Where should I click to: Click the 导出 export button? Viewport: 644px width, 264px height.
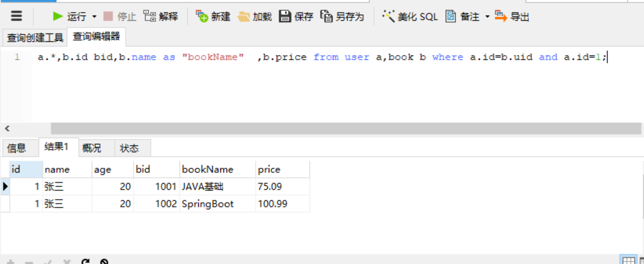tap(512, 17)
